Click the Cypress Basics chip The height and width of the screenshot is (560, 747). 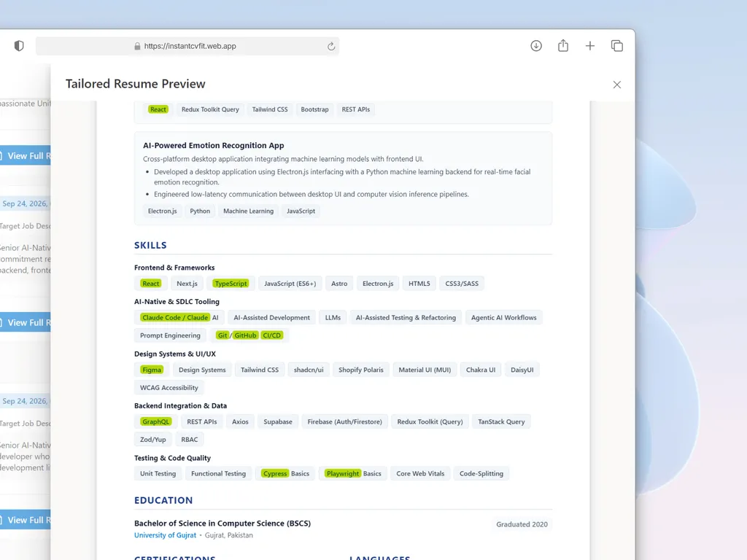point(285,474)
